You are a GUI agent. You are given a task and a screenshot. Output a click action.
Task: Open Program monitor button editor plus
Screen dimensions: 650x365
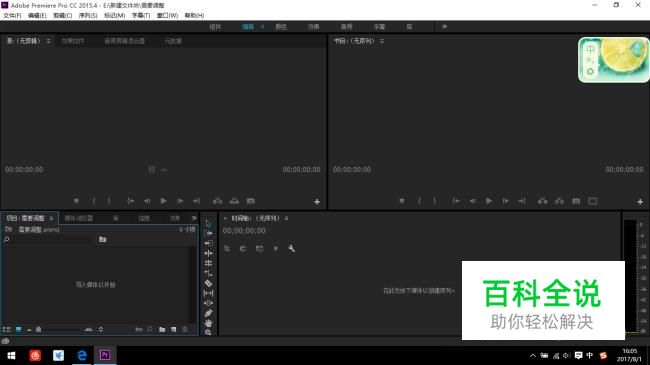(x=640, y=202)
